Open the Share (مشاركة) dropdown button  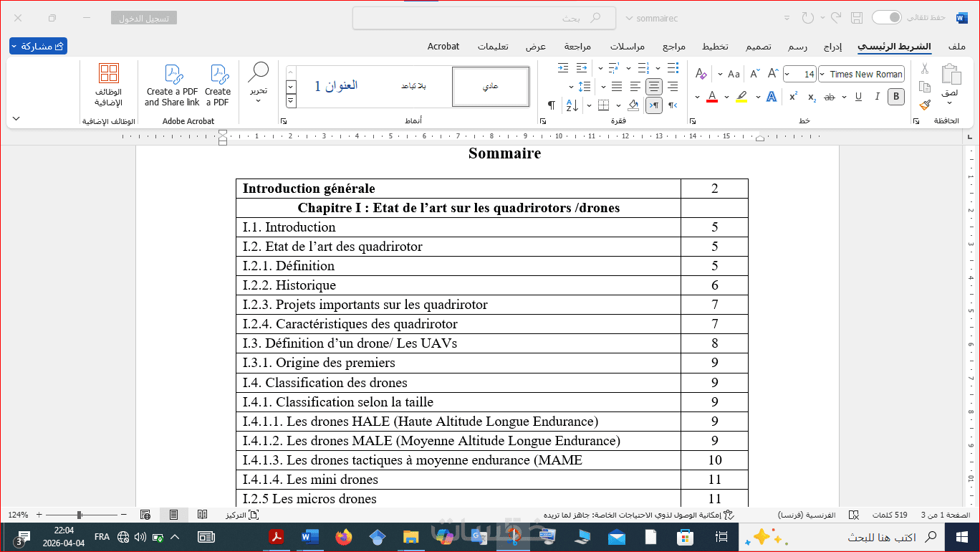click(x=38, y=46)
